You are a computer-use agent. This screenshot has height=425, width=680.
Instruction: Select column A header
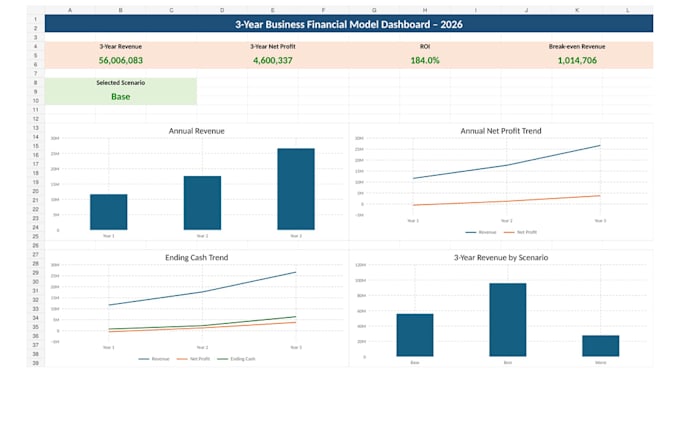click(x=70, y=10)
